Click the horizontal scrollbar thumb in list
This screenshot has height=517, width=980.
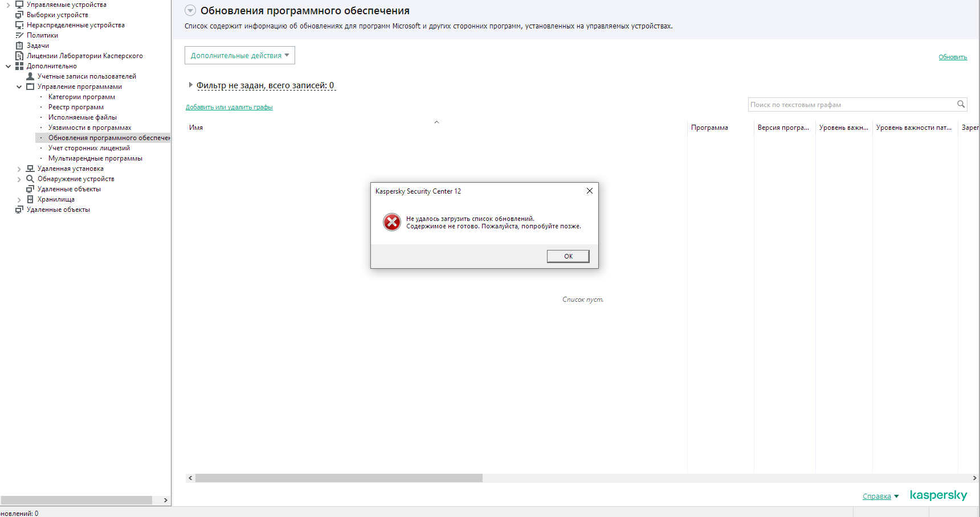click(x=339, y=478)
